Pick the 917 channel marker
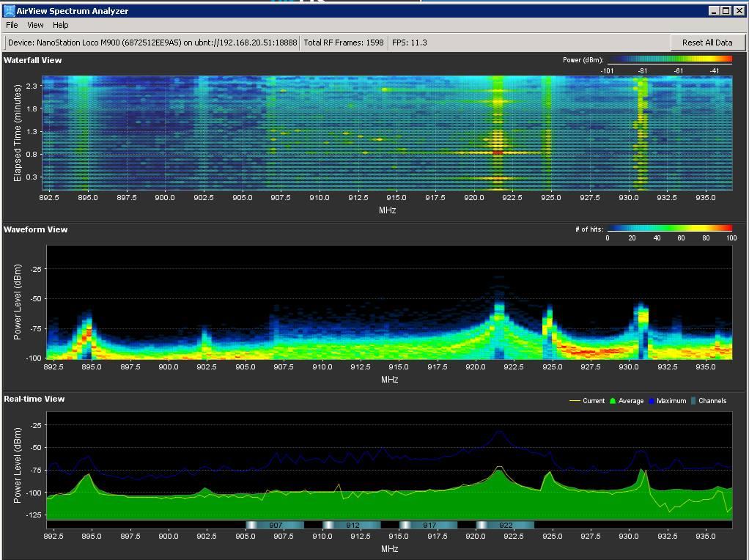 coord(429,525)
